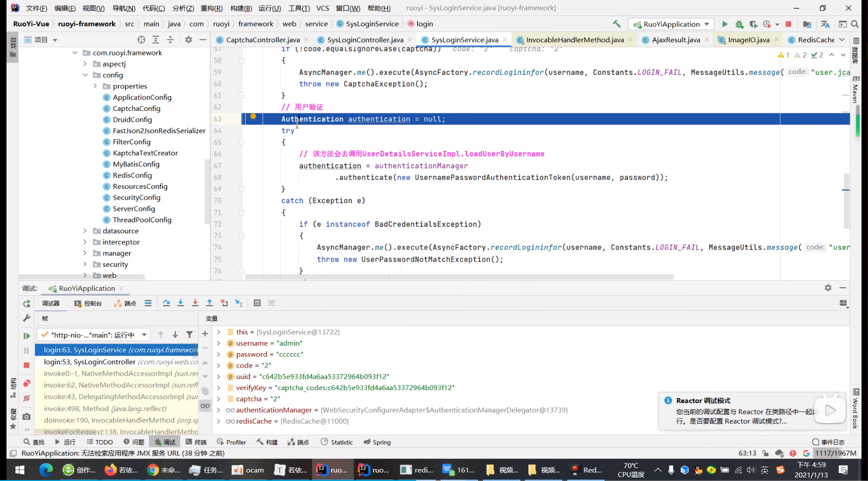
Task: Open the 终端 terminal tool window
Action: (196, 442)
